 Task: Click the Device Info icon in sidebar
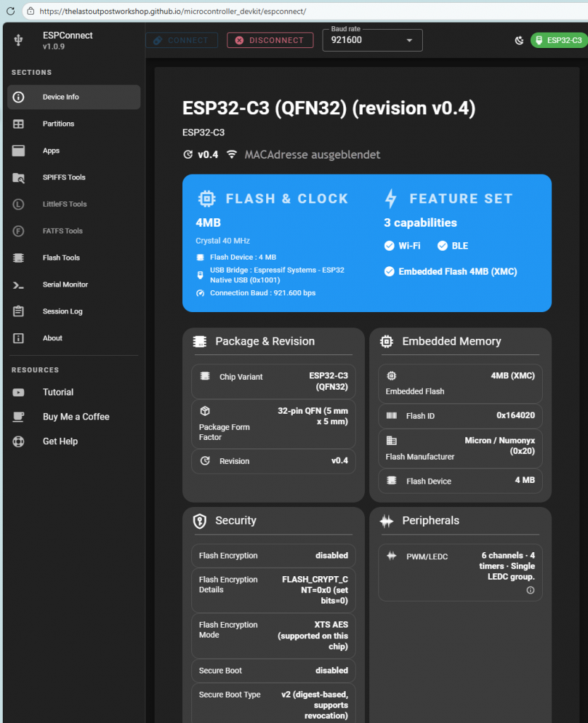click(x=19, y=97)
